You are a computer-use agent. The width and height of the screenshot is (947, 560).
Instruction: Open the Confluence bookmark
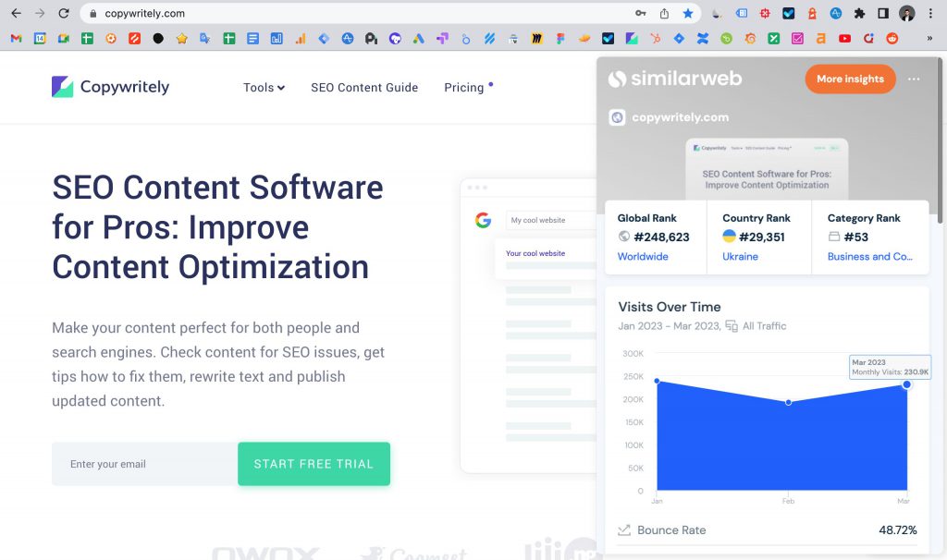(703, 39)
